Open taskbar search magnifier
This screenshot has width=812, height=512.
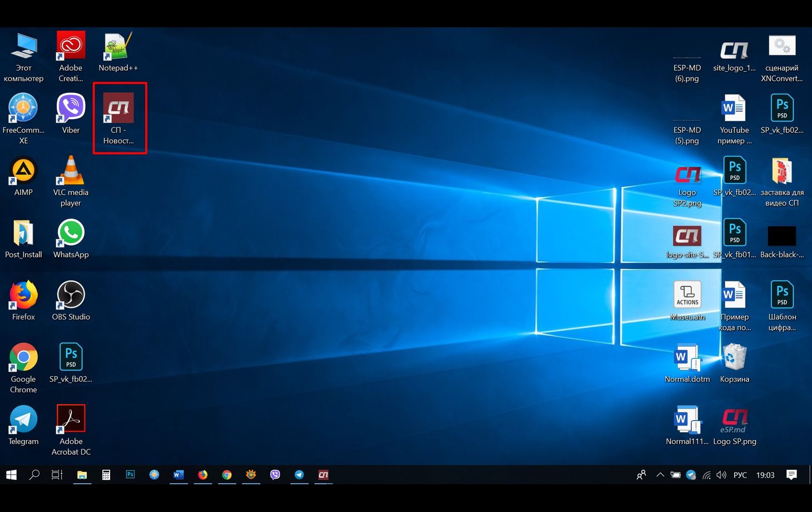(x=34, y=475)
